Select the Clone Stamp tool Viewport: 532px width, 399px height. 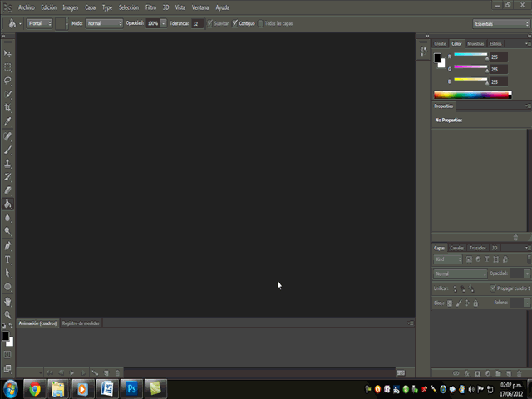7,164
